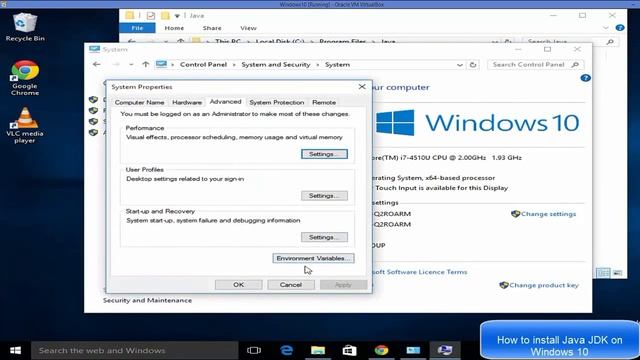This screenshot has height=360, width=640.
Task: Open File menu in Java Explorer window
Action: point(137,28)
